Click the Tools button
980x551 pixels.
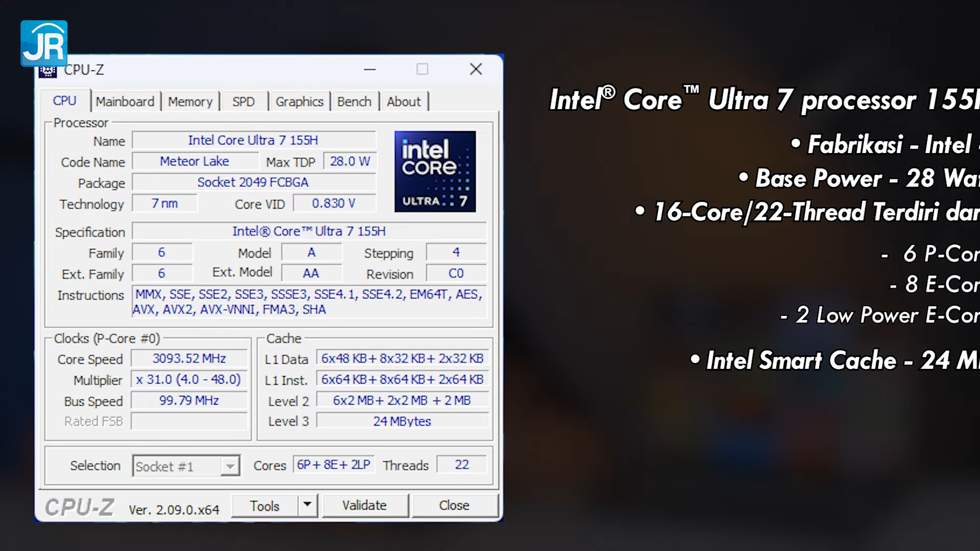(x=264, y=506)
